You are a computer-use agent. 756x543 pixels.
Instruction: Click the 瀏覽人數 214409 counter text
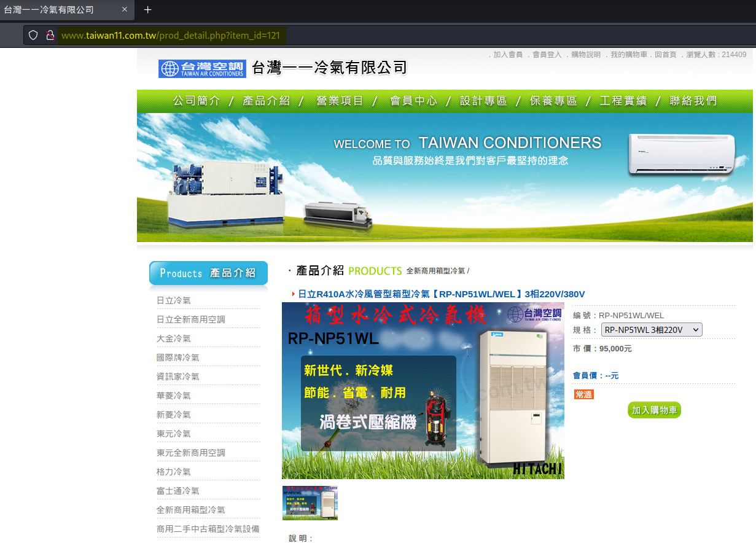[715, 55]
